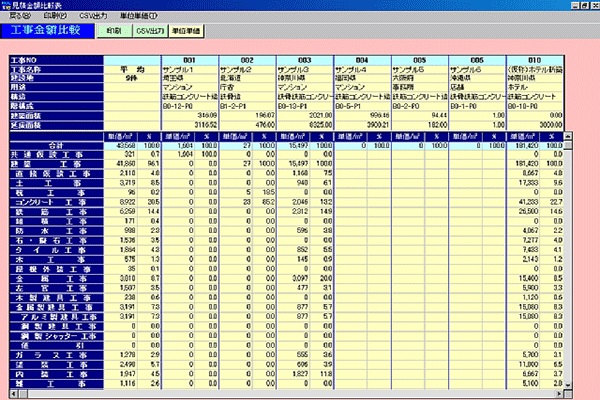Select the column header 001

pyautogui.click(x=190, y=60)
